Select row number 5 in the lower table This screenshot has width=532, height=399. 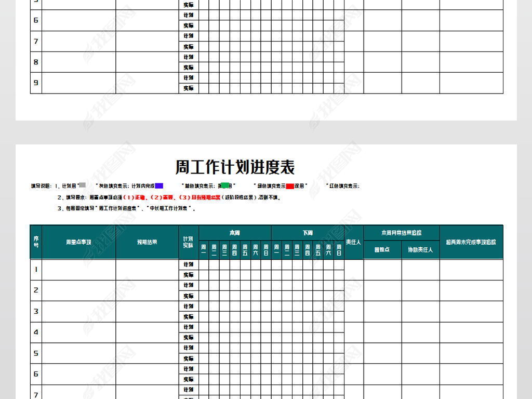tap(36, 353)
